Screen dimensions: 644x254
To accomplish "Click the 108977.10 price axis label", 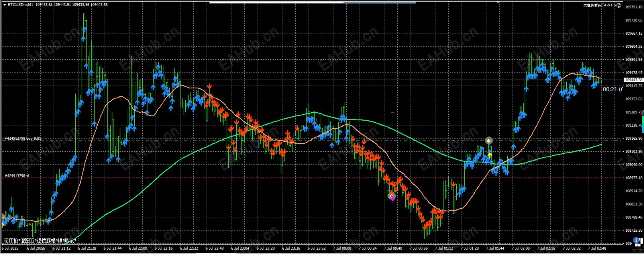I will pos(634,178).
